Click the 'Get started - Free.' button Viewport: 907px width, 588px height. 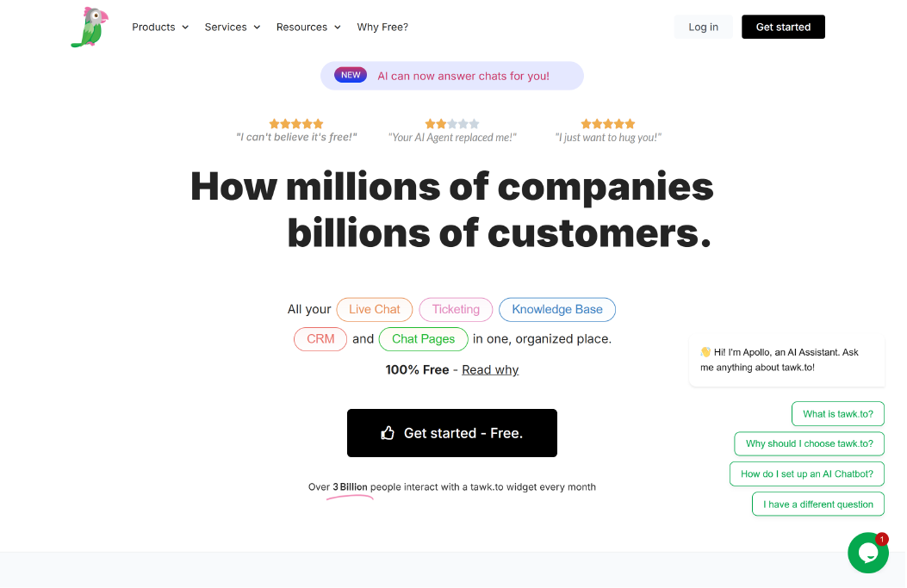coord(451,433)
